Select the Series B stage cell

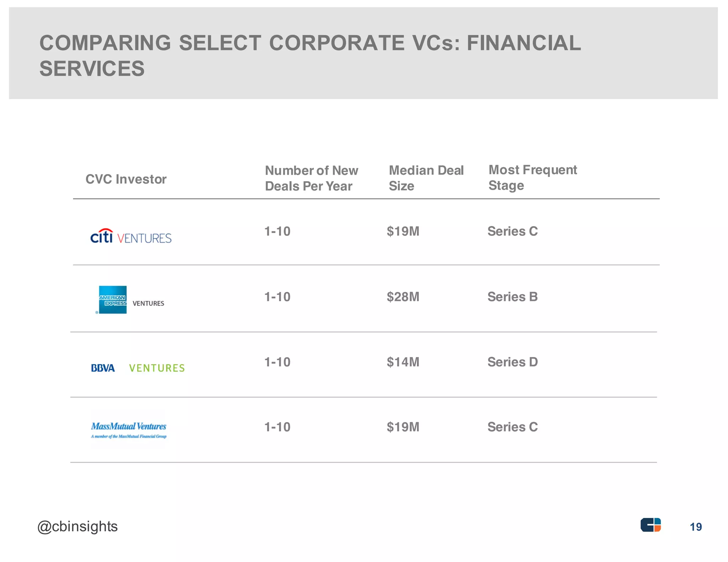coord(513,297)
